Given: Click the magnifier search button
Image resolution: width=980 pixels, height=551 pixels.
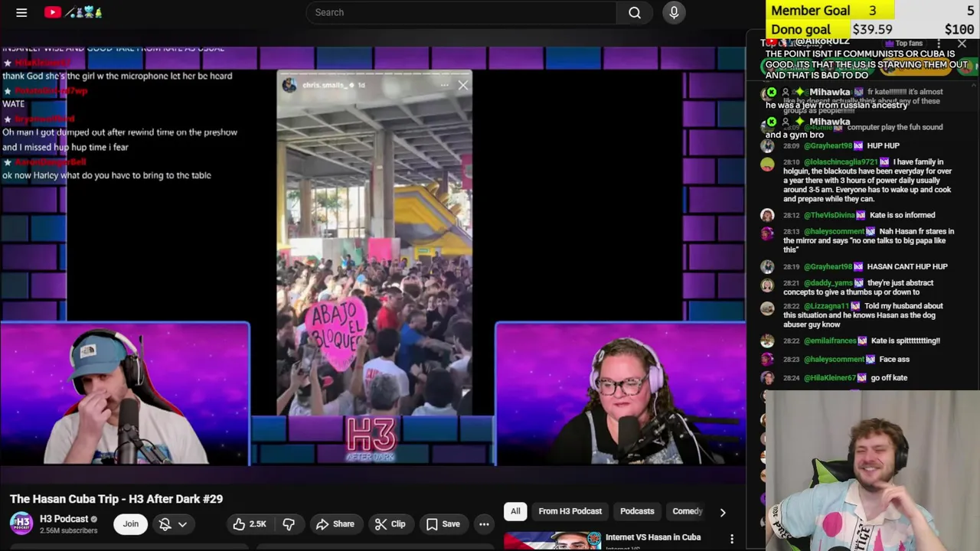Looking at the screenshot, I should tap(635, 12).
